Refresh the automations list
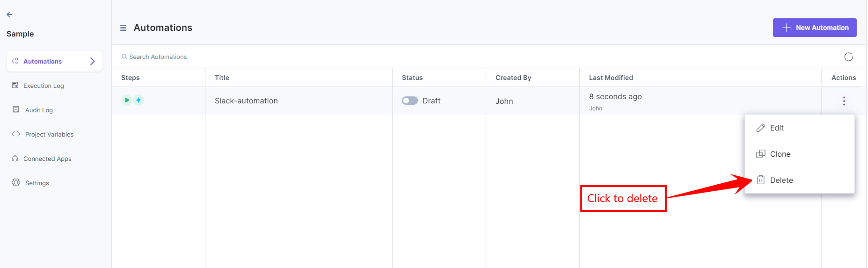 pos(849,56)
